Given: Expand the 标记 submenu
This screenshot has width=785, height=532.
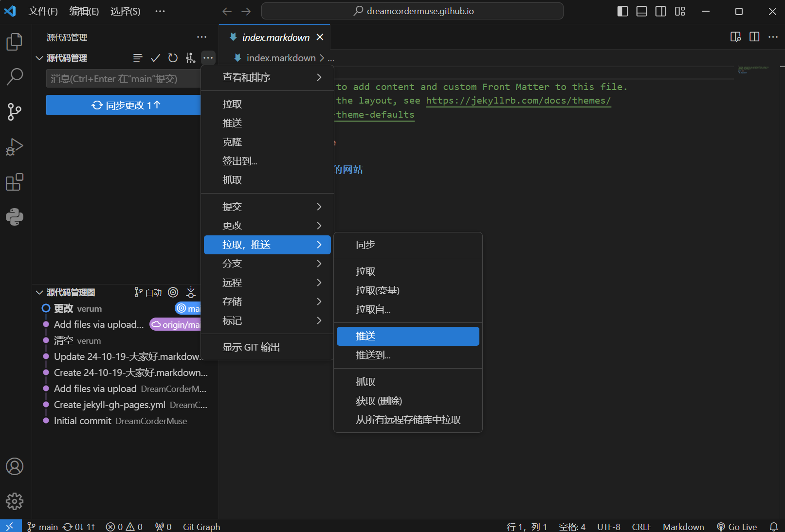Looking at the screenshot, I should [x=267, y=320].
